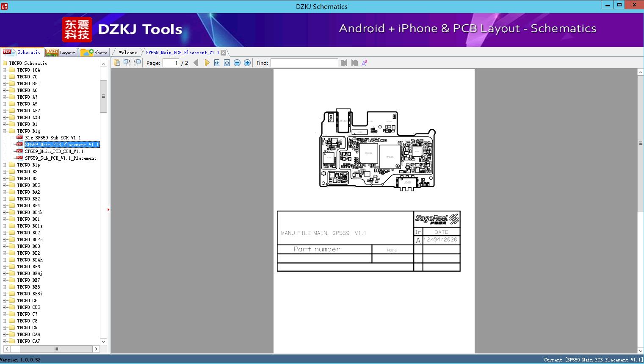
Task: Click the TECNO BB4k folder icon
Action: (x=12, y=212)
